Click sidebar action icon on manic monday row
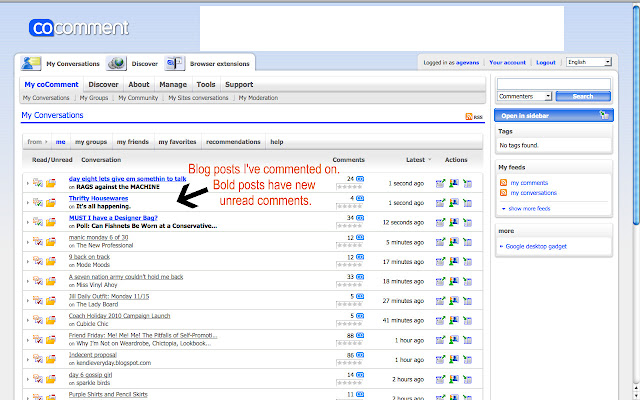The width and height of the screenshot is (640, 400). click(x=468, y=242)
